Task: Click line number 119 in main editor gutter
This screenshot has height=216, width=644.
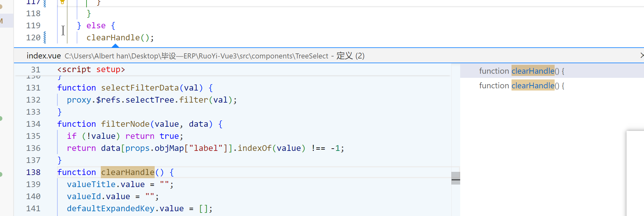Action: [33, 25]
